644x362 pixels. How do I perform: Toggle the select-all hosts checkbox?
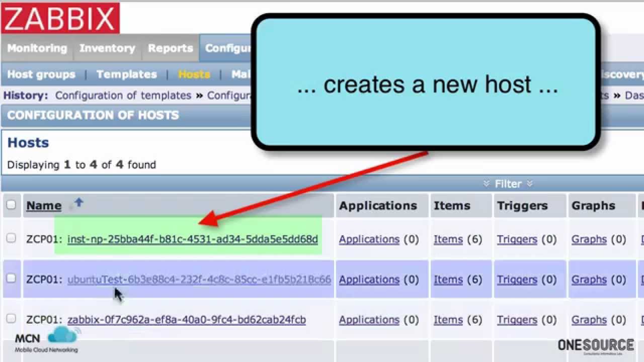coord(11,205)
